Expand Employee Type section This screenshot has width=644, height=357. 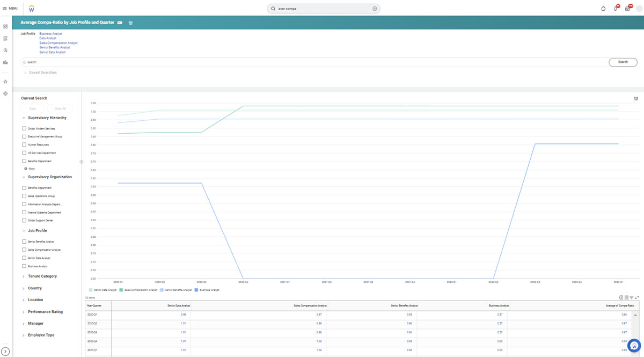[x=24, y=336]
